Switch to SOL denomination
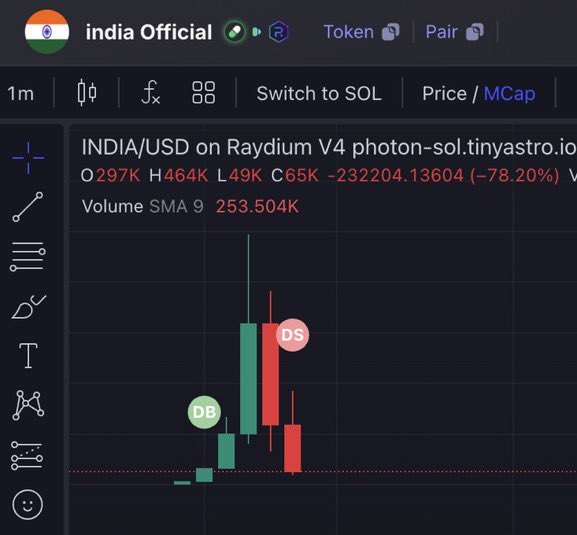 pyautogui.click(x=319, y=93)
